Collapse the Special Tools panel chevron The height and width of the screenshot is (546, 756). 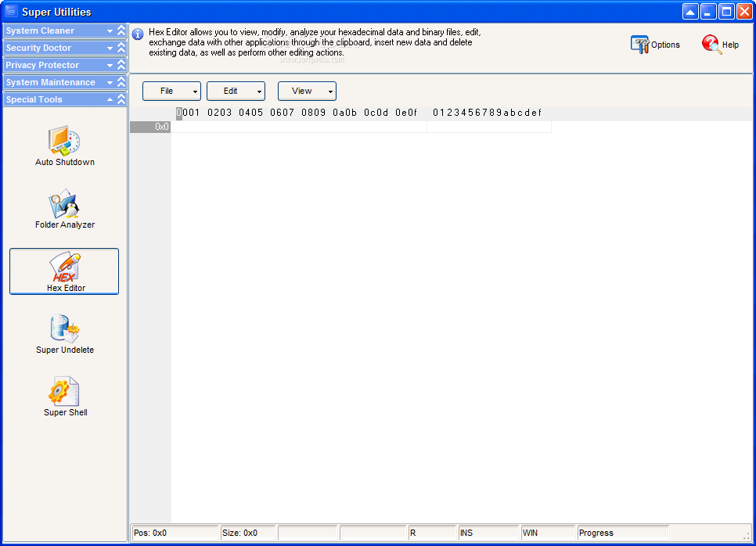121,99
